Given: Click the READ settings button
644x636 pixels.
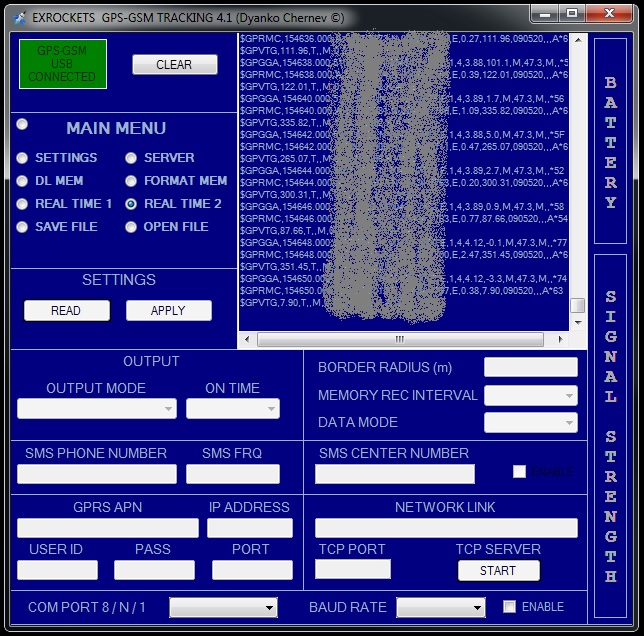Looking at the screenshot, I should coord(67,310).
